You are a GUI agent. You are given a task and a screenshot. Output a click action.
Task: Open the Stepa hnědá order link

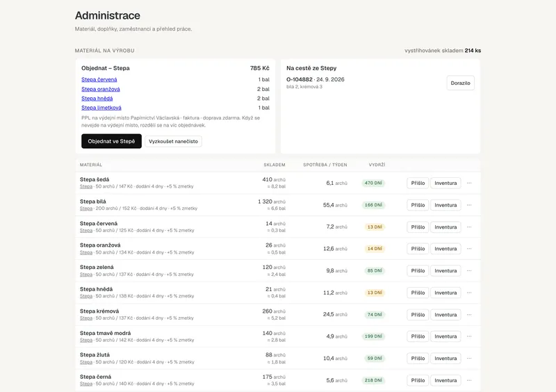pyautogui.click(x=97, y=98)
